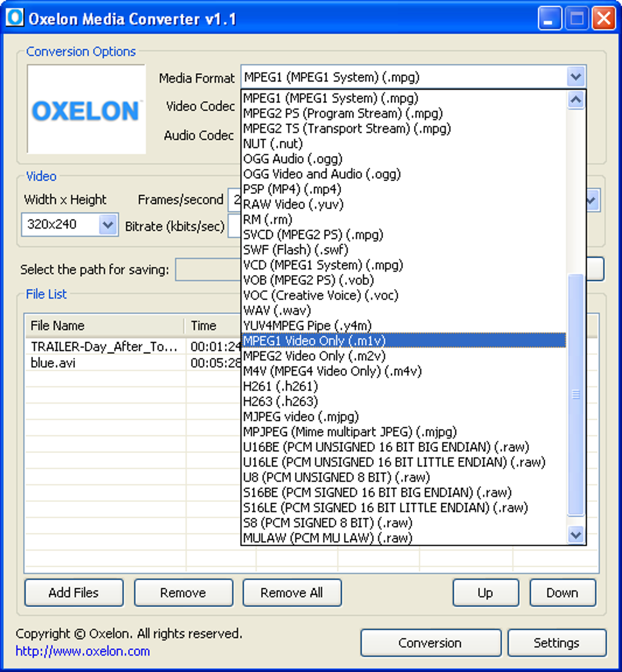Click File Name column header
This screenshot has height=672, width=622.
point(105,326)
